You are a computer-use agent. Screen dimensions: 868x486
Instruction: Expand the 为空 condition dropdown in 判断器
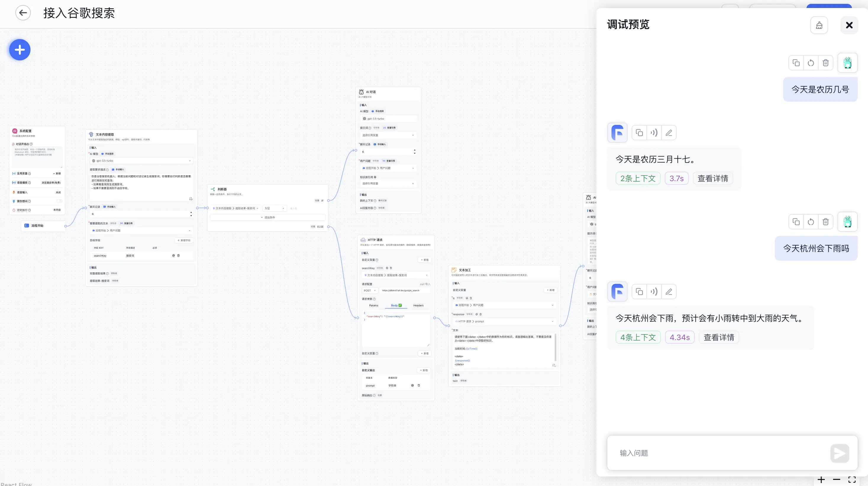(274, 208)
